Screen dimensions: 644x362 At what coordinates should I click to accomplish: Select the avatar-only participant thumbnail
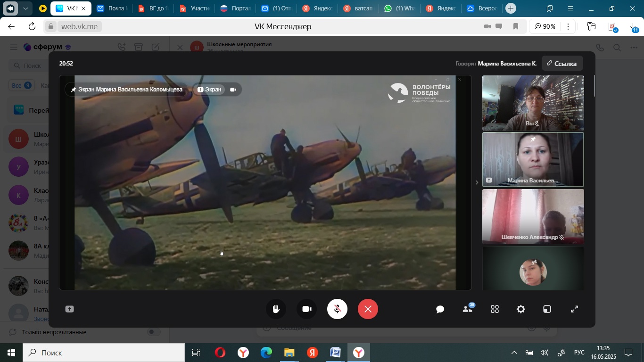(x=533, y=268)
